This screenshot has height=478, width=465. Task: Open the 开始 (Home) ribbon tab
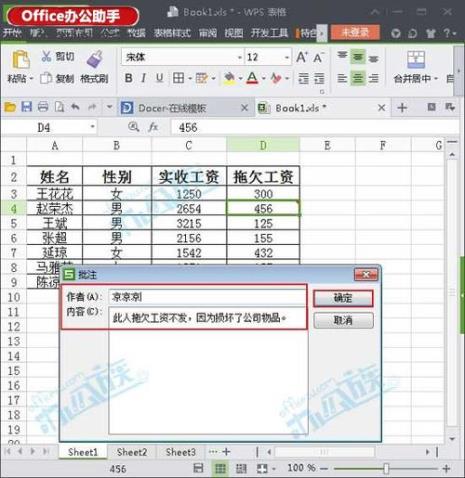click(12, 33)
